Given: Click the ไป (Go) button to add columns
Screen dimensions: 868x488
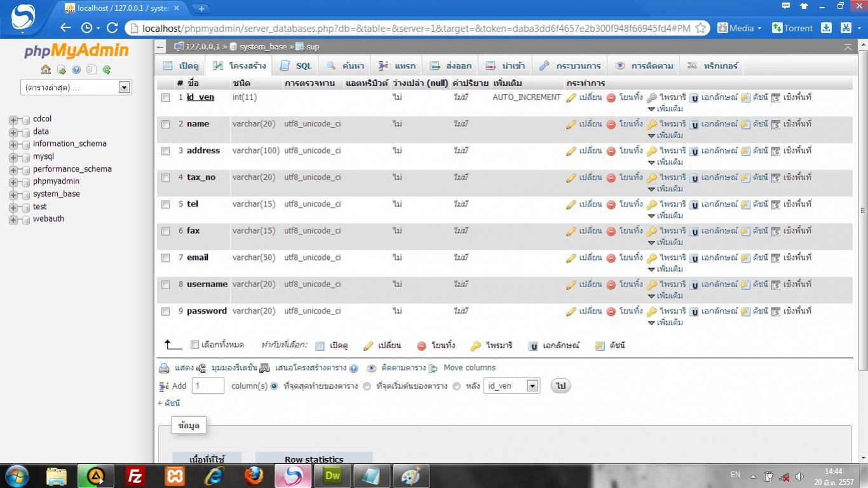Looking at the screenshot, I should click(561, 386).
